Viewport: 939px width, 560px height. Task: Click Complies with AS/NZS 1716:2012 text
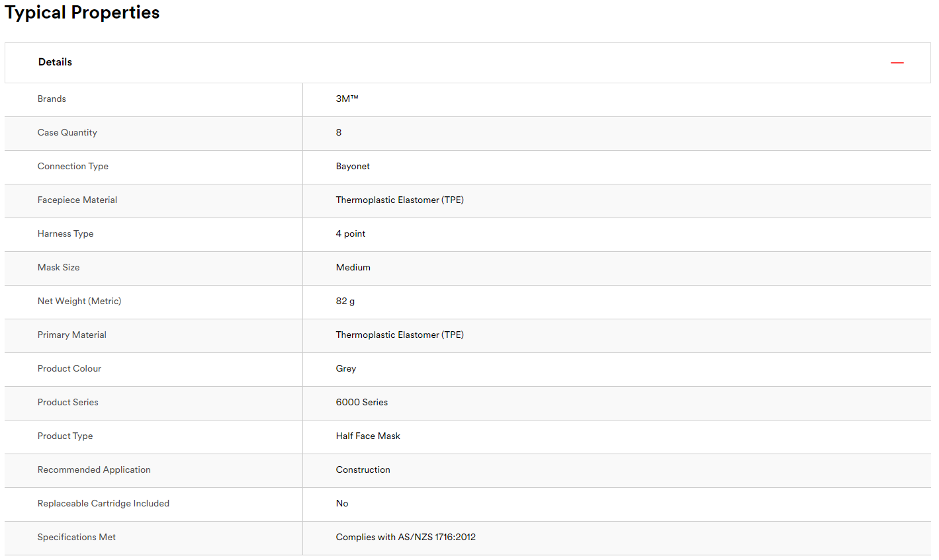[406, 538]
